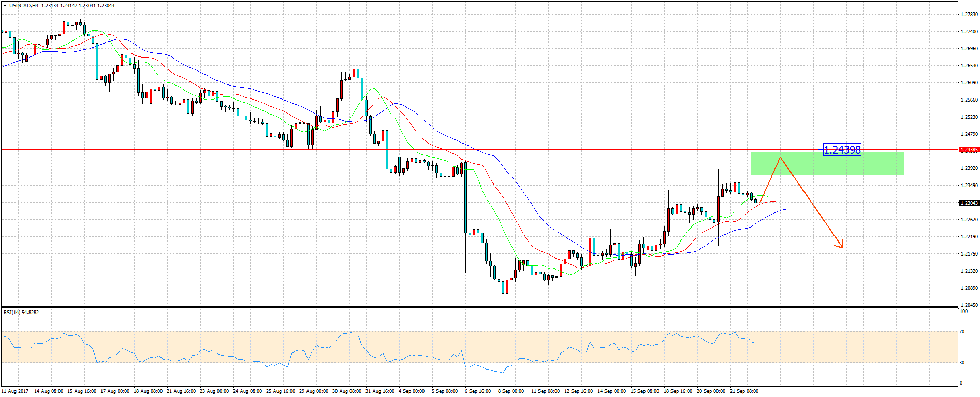Click the 6 Sep 16:00 time label
The width and height of the screenshot is (980, 397).
[x=478, y=391]
